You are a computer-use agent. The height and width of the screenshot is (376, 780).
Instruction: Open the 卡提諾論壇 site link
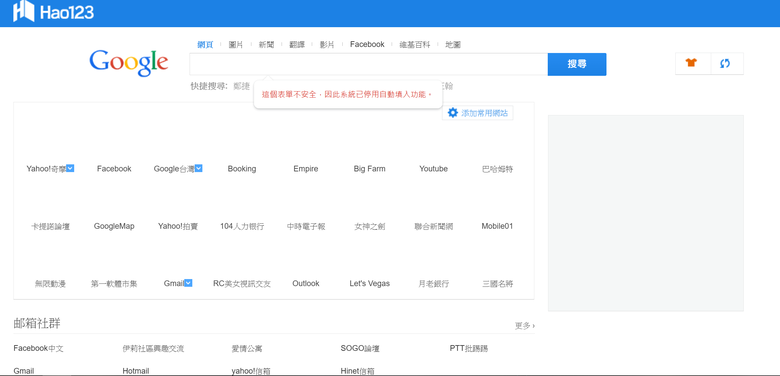point(50,226)
